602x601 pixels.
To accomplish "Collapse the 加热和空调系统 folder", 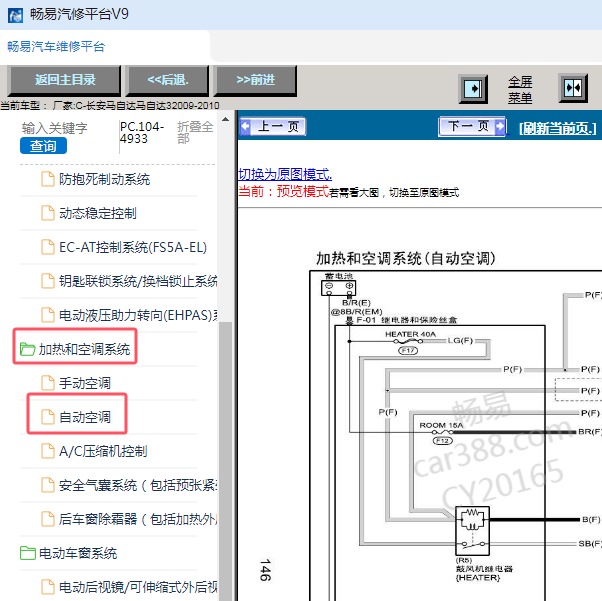I will pos(84,349).
